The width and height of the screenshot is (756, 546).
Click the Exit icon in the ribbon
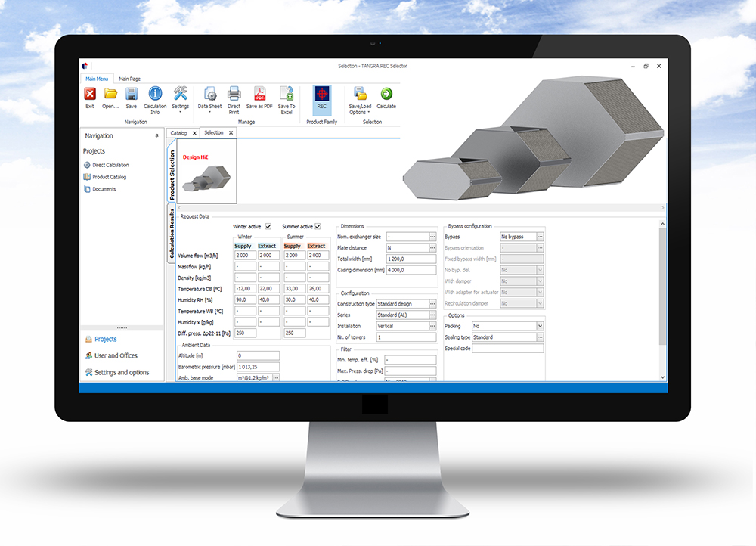90,95
